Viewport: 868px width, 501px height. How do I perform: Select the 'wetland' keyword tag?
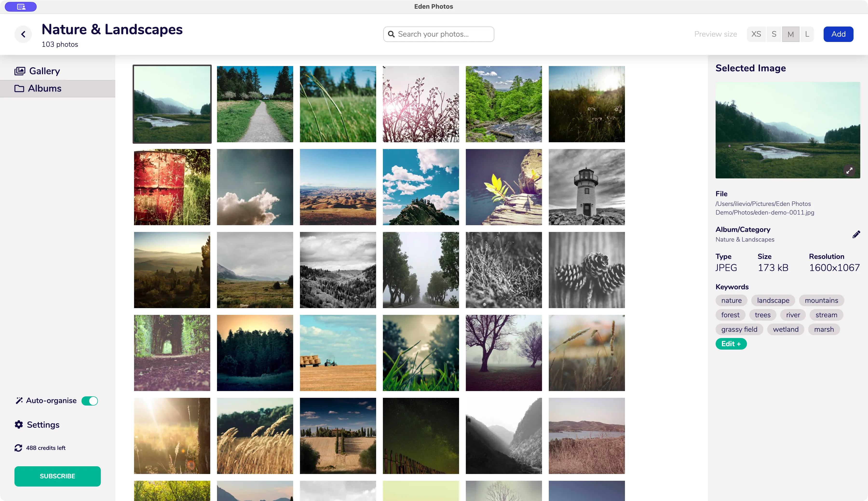tap(786, 329)
